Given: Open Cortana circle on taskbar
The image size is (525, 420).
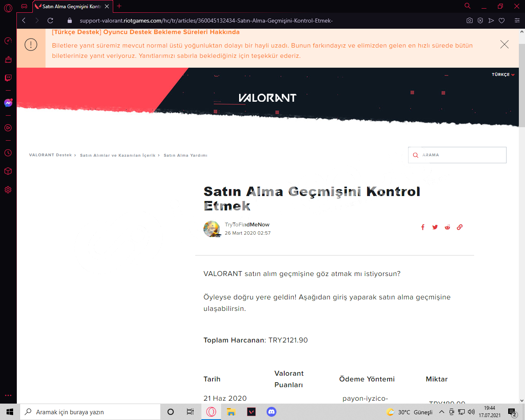Looking at the screenshot, I should pos(171,412).
